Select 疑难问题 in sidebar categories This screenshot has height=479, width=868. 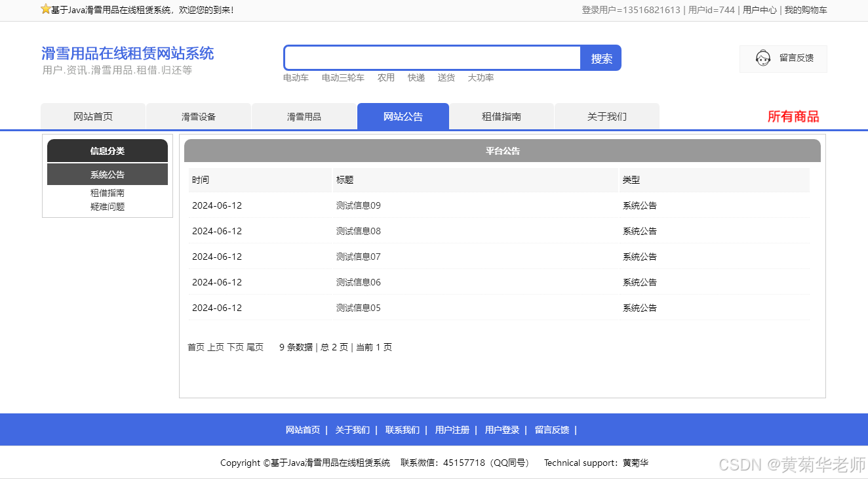(108, 207)
